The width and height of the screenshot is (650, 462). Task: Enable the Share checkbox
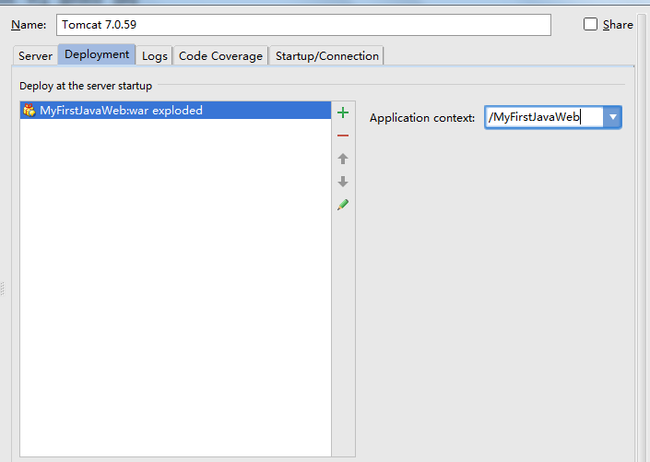coord(590,24)
